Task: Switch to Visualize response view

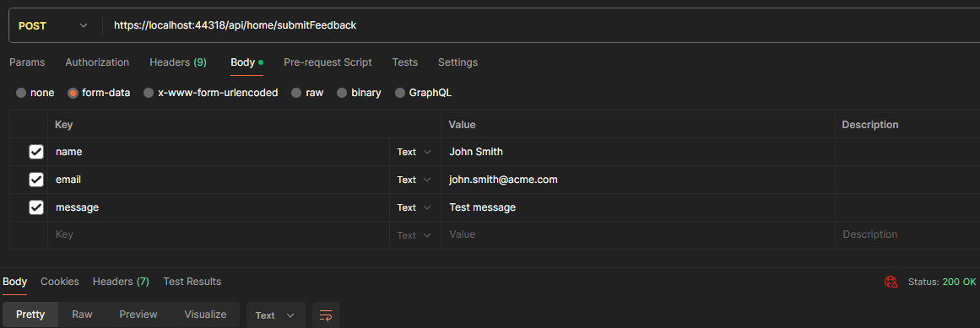Action: coord(205,315)
